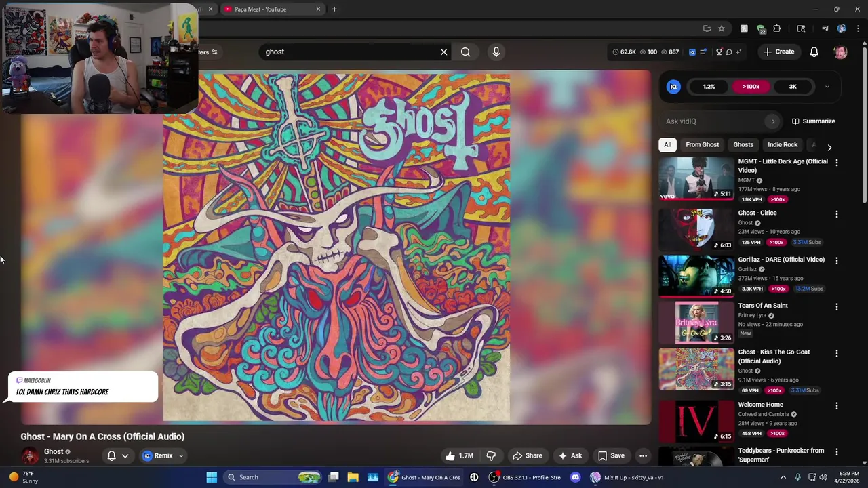
Task: Click the Create button
Action: coord(778,52)
